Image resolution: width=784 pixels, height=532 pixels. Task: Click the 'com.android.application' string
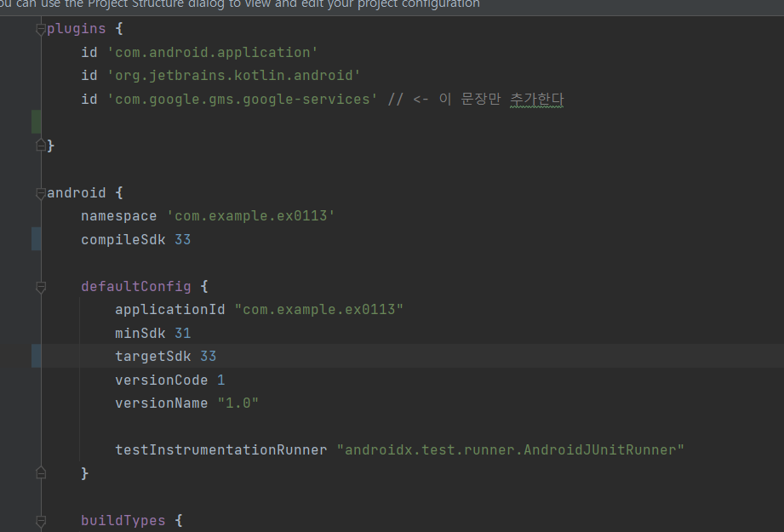coord(213,53)
